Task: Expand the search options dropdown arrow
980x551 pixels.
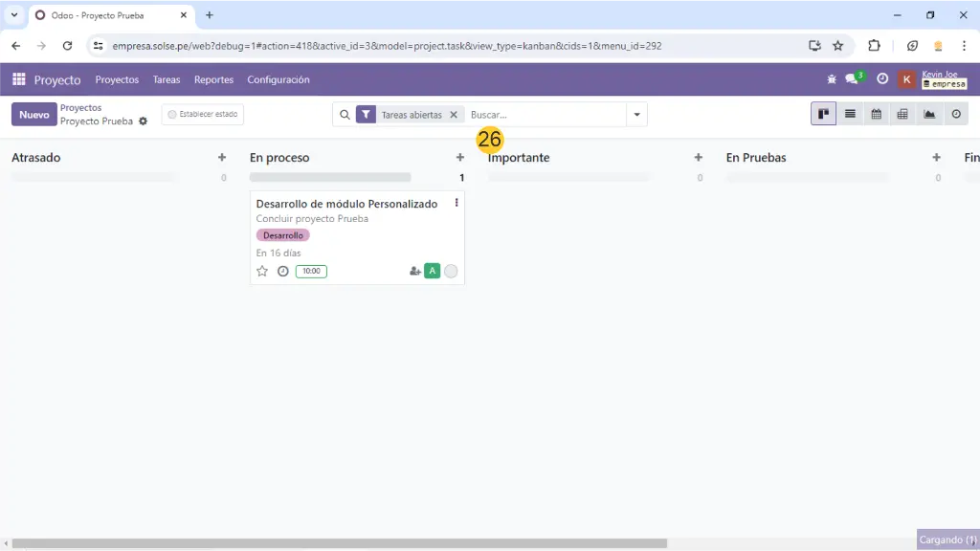Action: [636, 115]
